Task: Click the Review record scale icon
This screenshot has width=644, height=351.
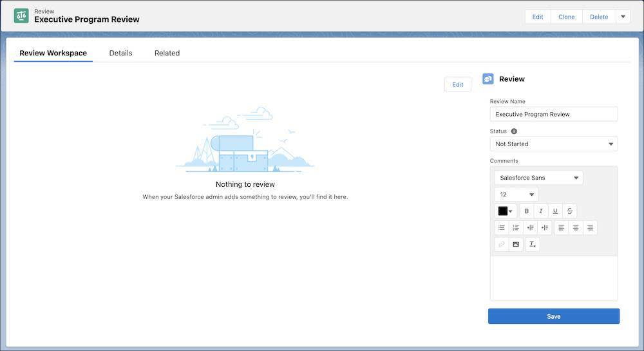Action: 21,16
